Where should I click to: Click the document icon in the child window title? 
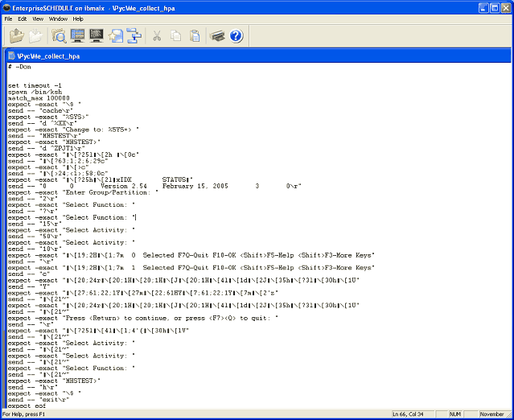click(11, 56)
